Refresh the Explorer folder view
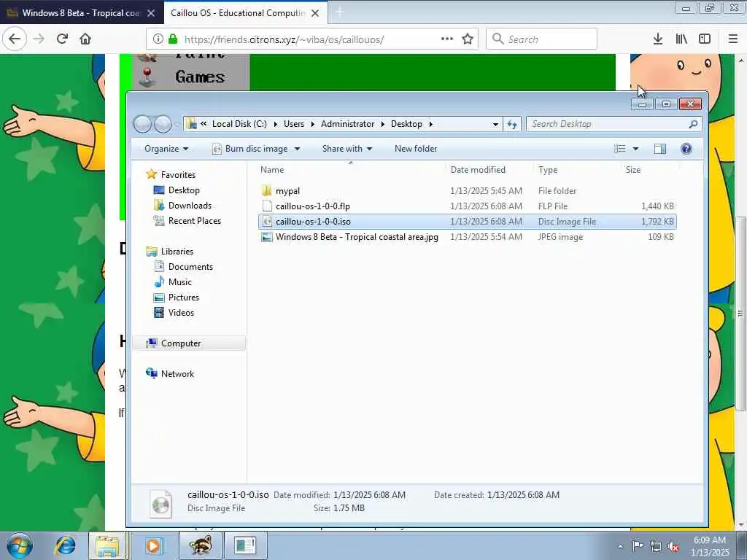This screenshot has height=560, width=747. click(512, 124)
